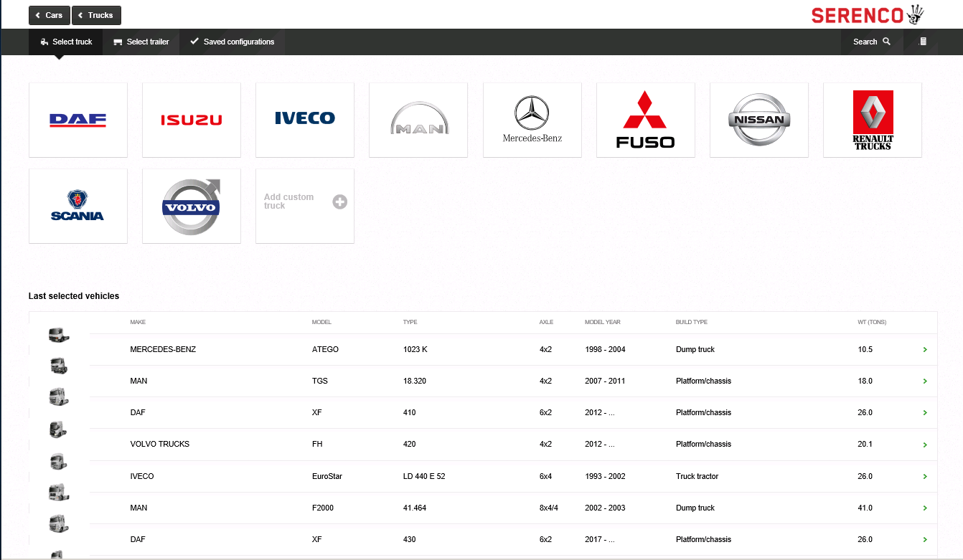This screenshot has width=963, height=560.
Task: Choose the MAN brand logo tile
Action: (x=418, y=120)
